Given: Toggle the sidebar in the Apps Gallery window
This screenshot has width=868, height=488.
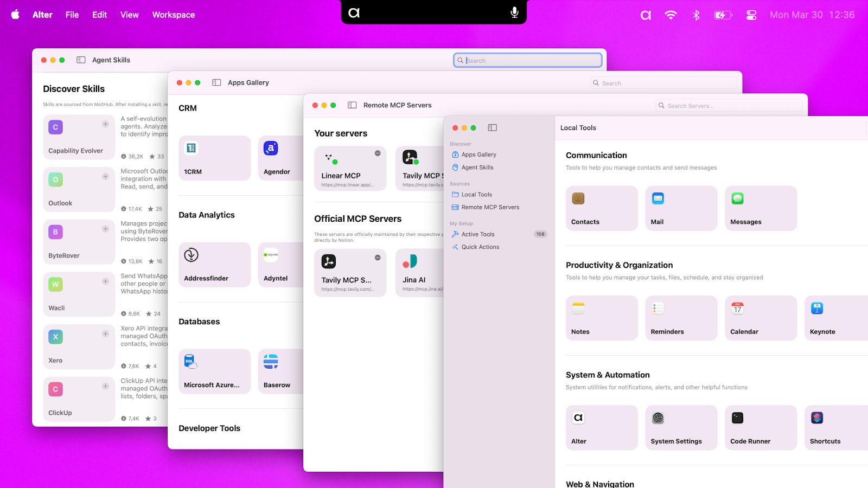Looking at the screenshot, I should [x=216, y=82].
